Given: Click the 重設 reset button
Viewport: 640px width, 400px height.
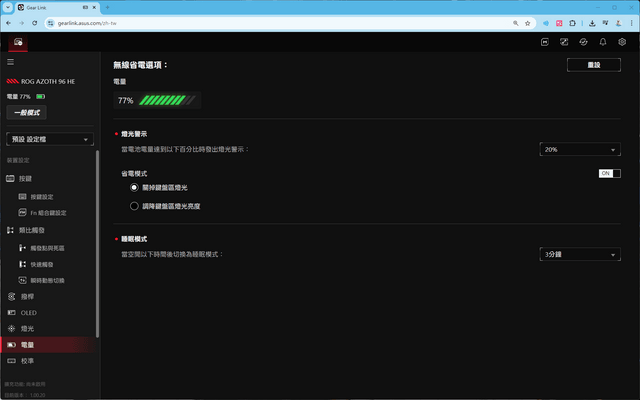Looking at the screenshot, I should 594,65.
